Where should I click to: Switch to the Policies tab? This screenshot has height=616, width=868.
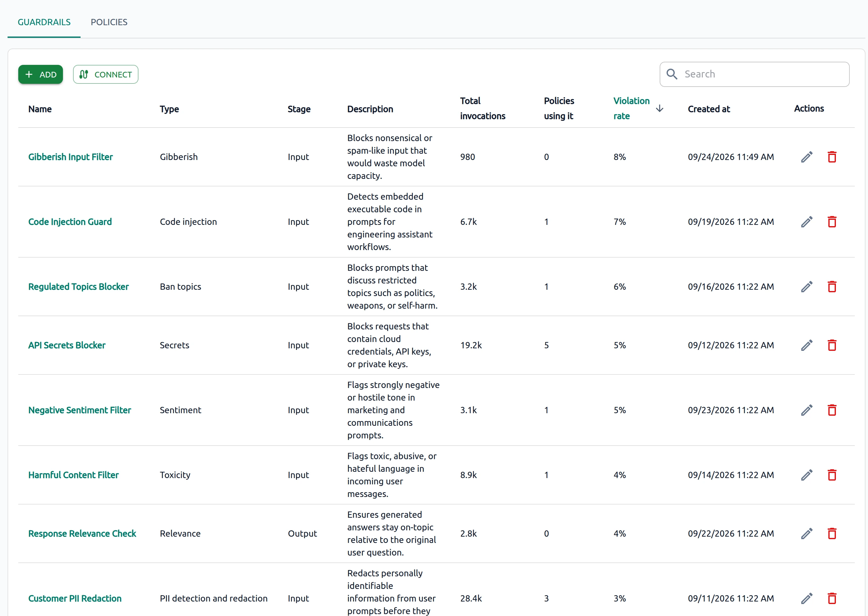coord(109,22)
